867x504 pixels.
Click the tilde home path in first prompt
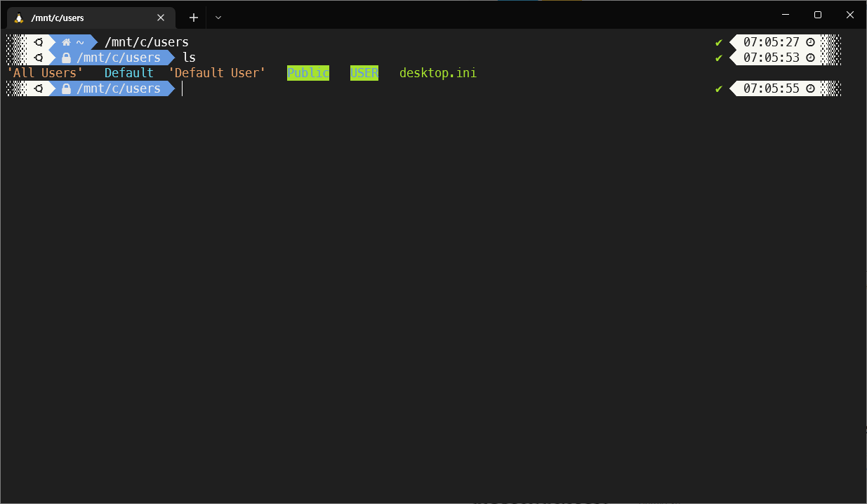pyautogui.click(x=80, y=42)
